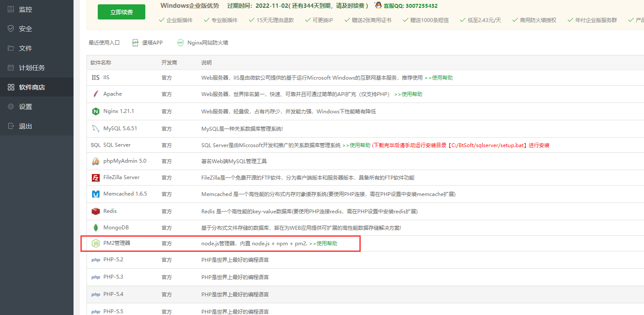The width and height of the screenshot is (644, 315).
Task: Click the PHP-5.3 php icon
Action: tap(96, 277)
